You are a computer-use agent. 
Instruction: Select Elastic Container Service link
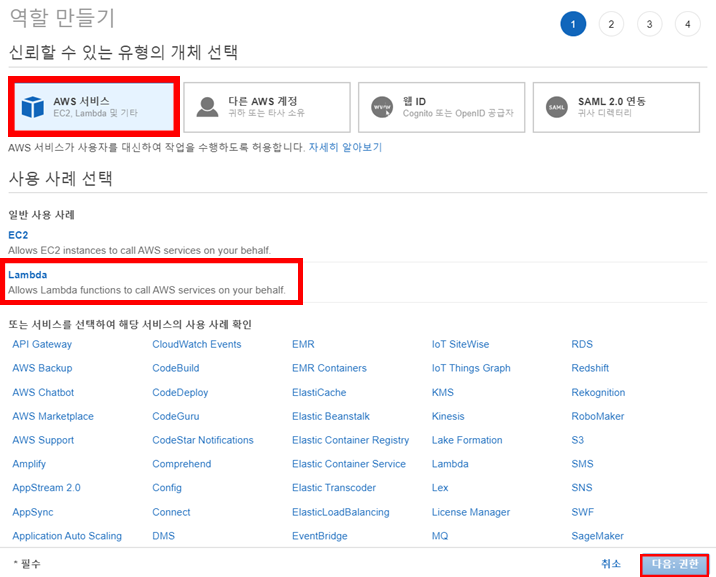349,464
